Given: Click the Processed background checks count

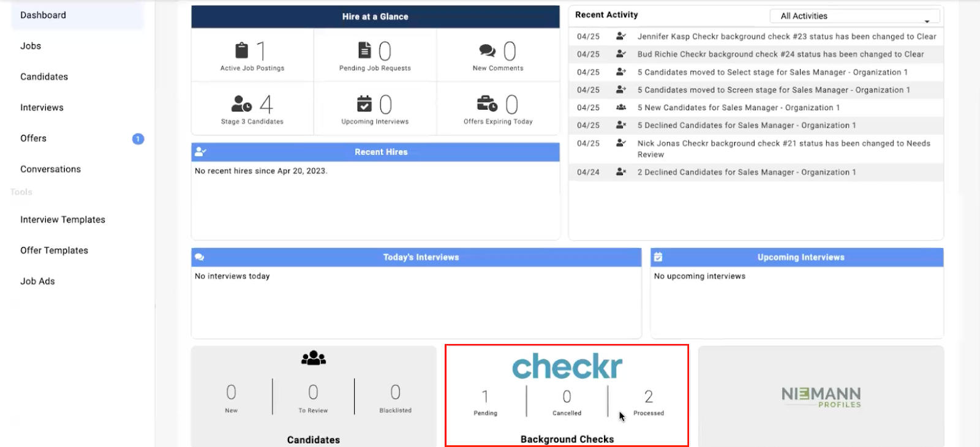Looking at the screenshot, I should click(x=649, y=397).
